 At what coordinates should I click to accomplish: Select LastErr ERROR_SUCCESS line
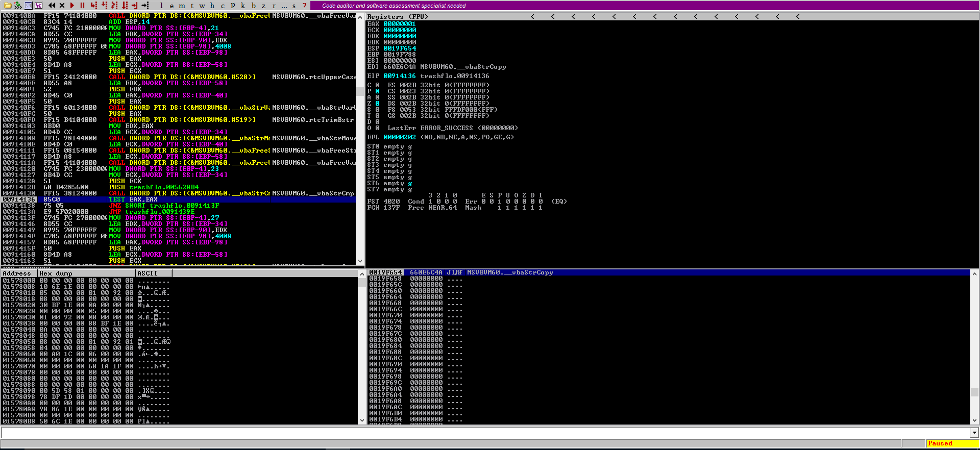453,128
